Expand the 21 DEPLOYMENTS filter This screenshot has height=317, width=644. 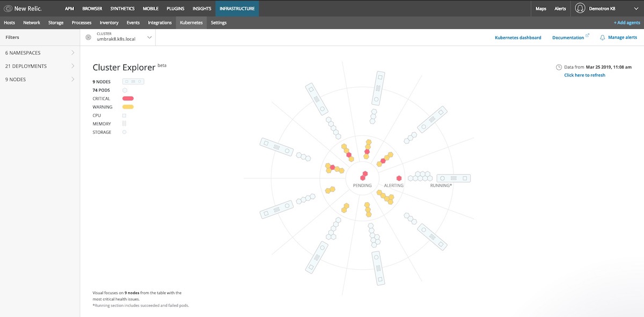tap(40, 66)
